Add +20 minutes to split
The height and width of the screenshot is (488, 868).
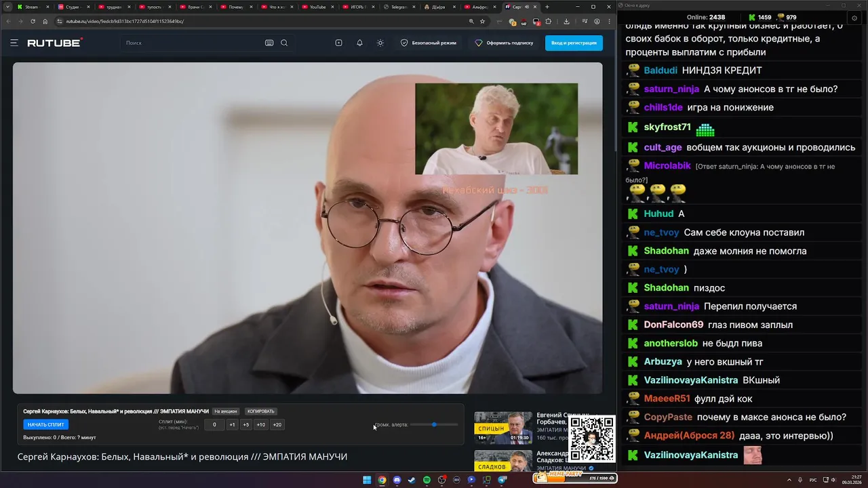[277, 425]
